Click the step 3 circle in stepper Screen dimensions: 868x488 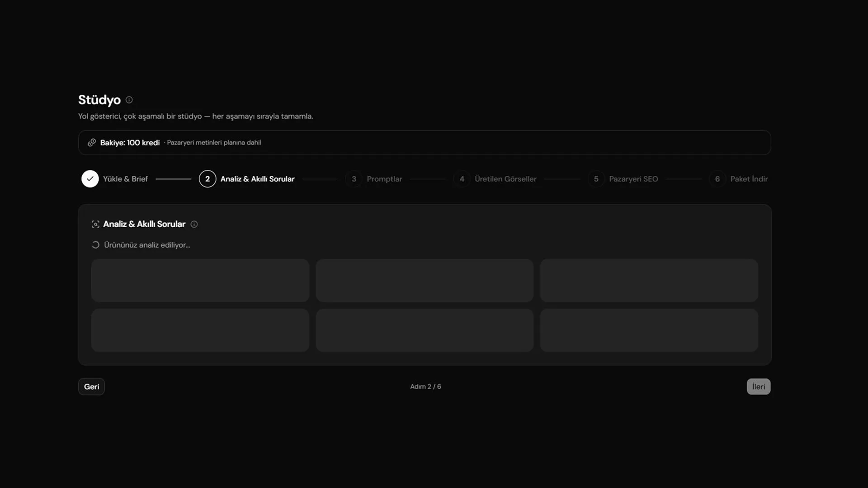354,179
